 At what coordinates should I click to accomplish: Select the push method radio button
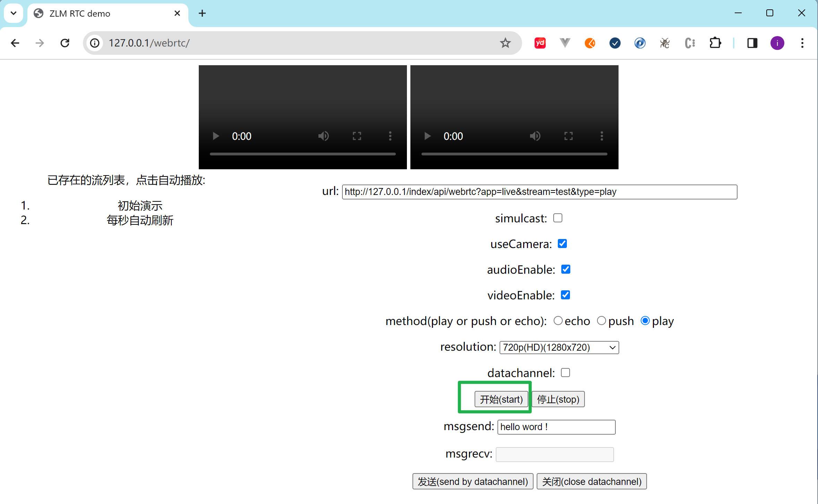(x=601, y=321)
